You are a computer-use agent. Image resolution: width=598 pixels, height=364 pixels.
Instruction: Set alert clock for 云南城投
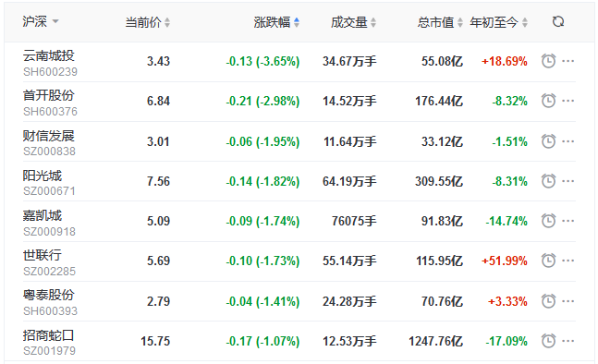coord(548,61)
